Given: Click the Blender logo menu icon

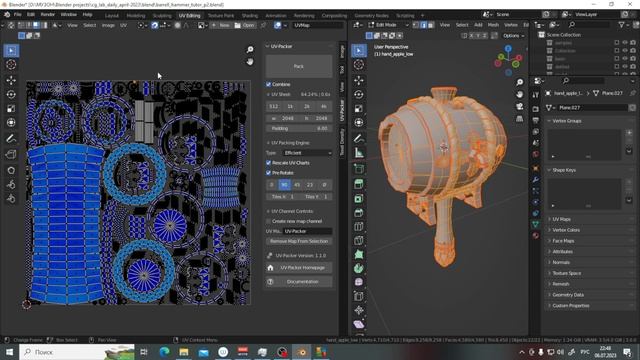Looking at the screenshot, I should (7, 15).
